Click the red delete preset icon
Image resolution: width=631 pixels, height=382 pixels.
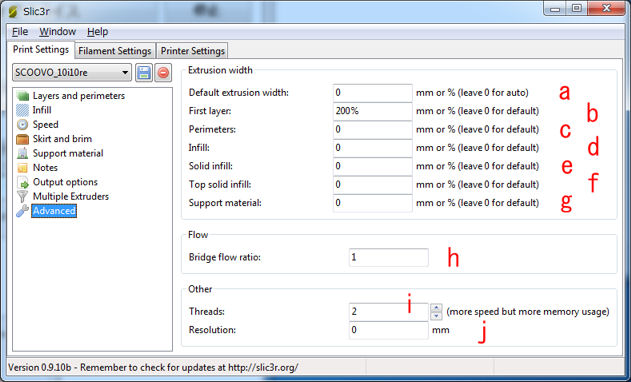163,73
